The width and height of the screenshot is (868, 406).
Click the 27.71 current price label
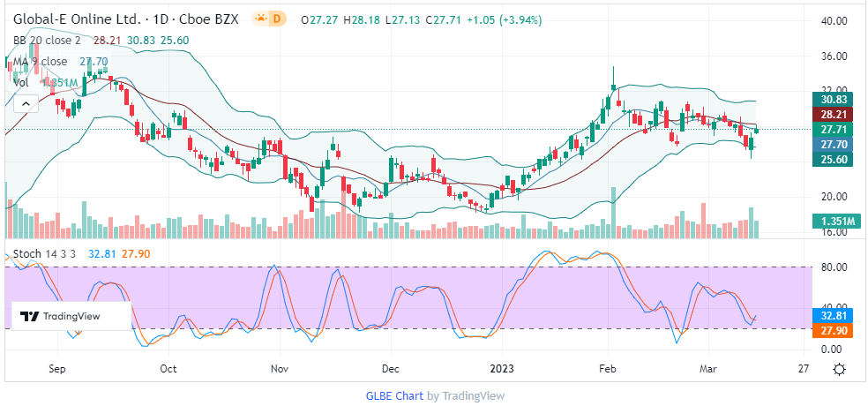tap(834, 130)
